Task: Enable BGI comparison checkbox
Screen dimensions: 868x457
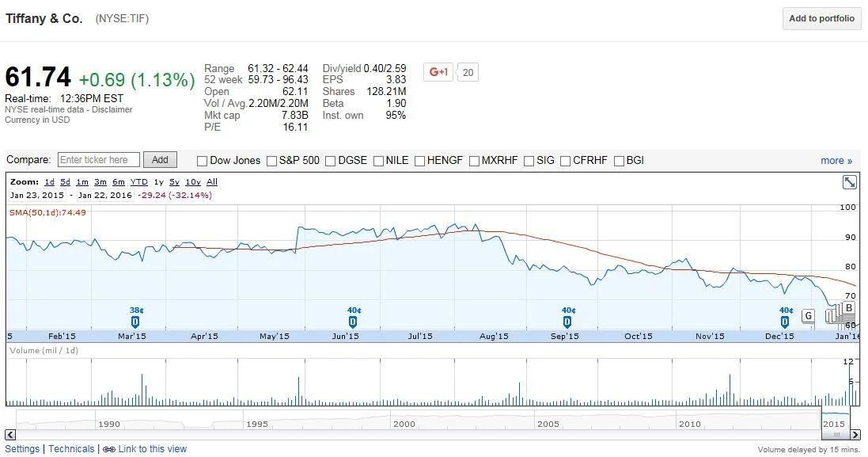Action: point(619,161)
